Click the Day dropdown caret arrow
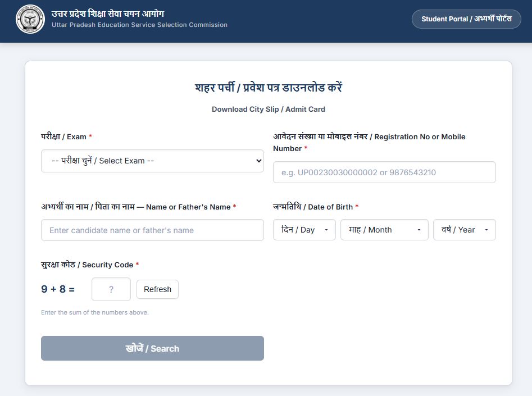The width and height of the screenshot is (532, 396). [x=326, y=230]
